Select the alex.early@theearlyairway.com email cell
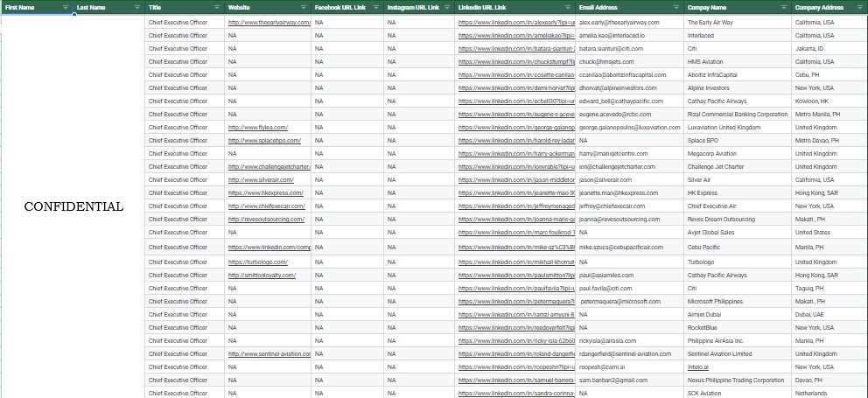868x398 pixels. point(629,23)
